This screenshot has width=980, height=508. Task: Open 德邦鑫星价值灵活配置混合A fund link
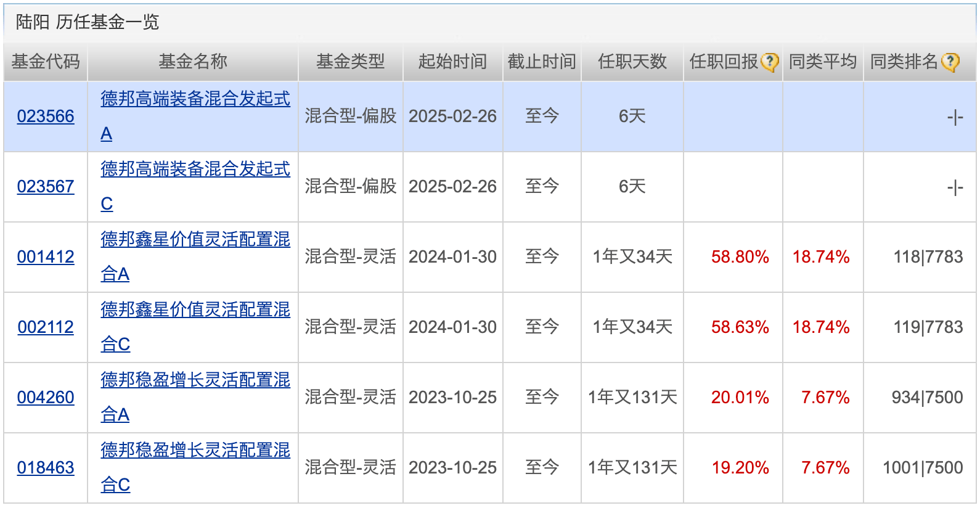pos(195,256)
